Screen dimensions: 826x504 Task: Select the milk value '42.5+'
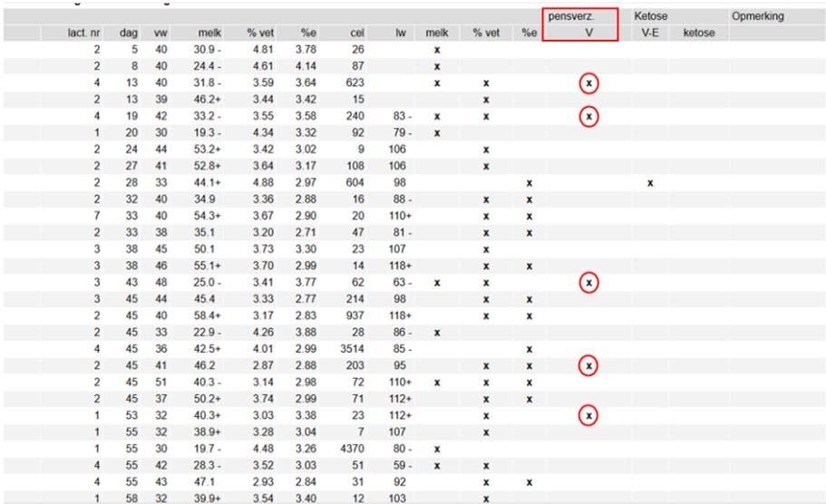[207, 349]
